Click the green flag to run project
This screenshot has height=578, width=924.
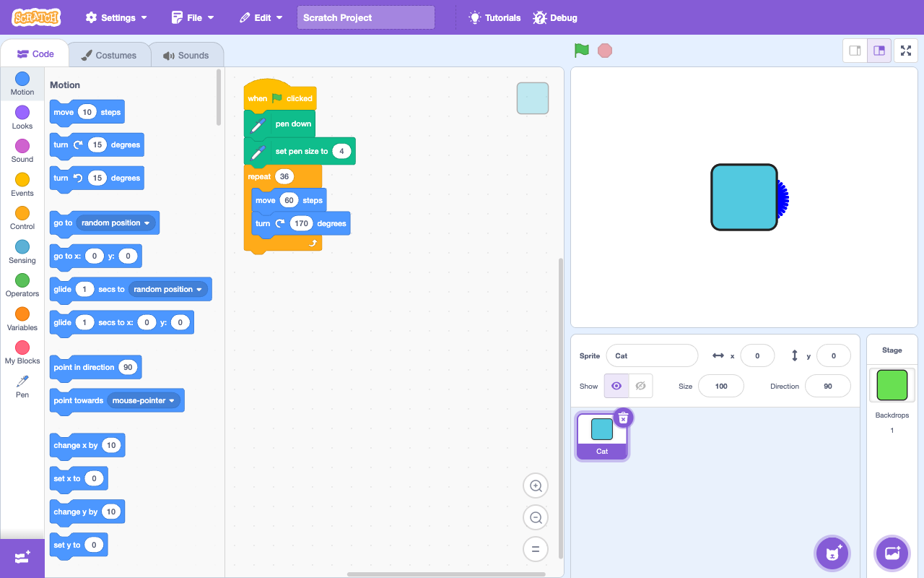(x=582, y=51)
